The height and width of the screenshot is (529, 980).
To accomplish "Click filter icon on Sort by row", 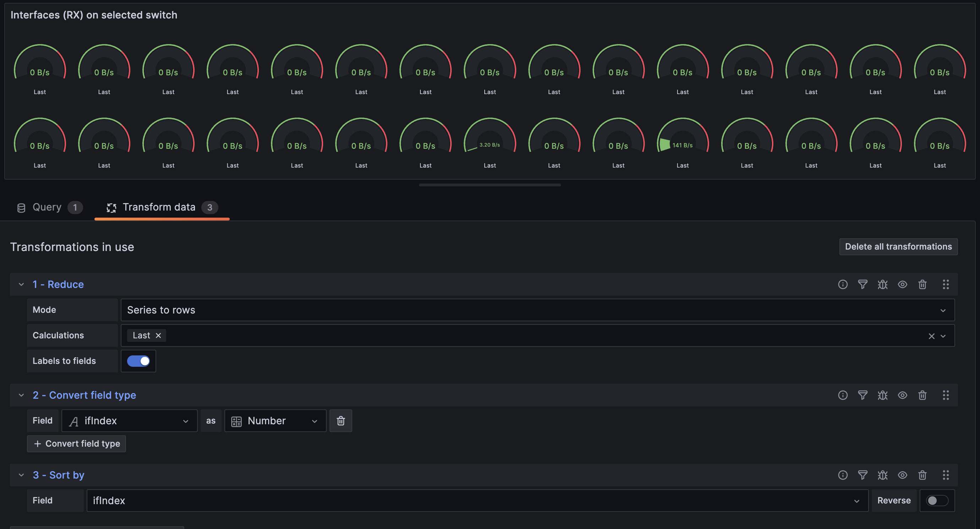I will pyautogui.click(x=862, y=475).
